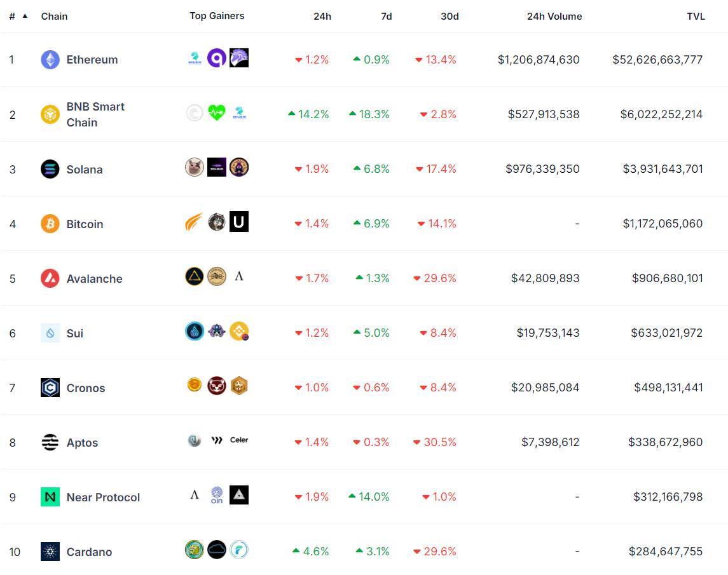This screenshot has width=728, height=575.
Task: Click the BNB Smart Chain logo icon
Action: click(x=50, y=114)
